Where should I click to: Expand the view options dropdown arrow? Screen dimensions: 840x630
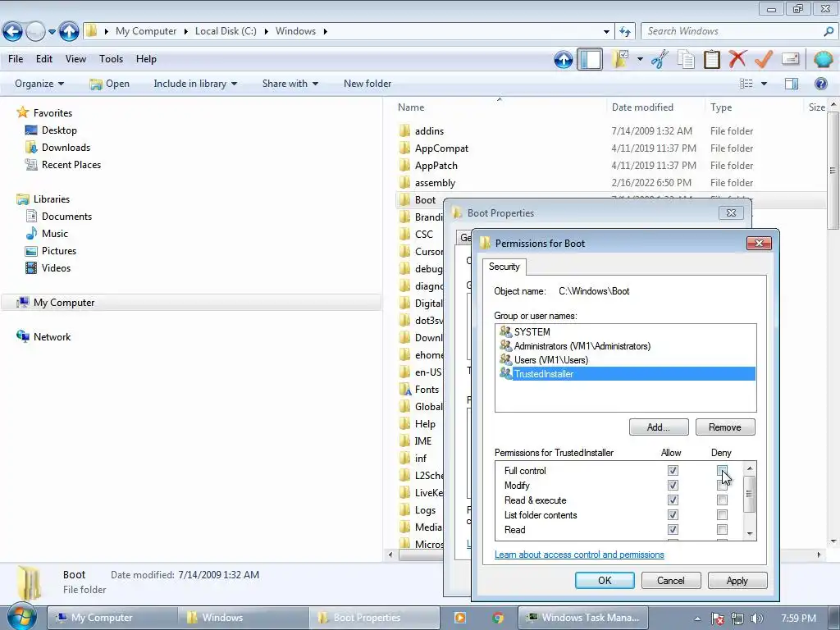coord(764,84)
